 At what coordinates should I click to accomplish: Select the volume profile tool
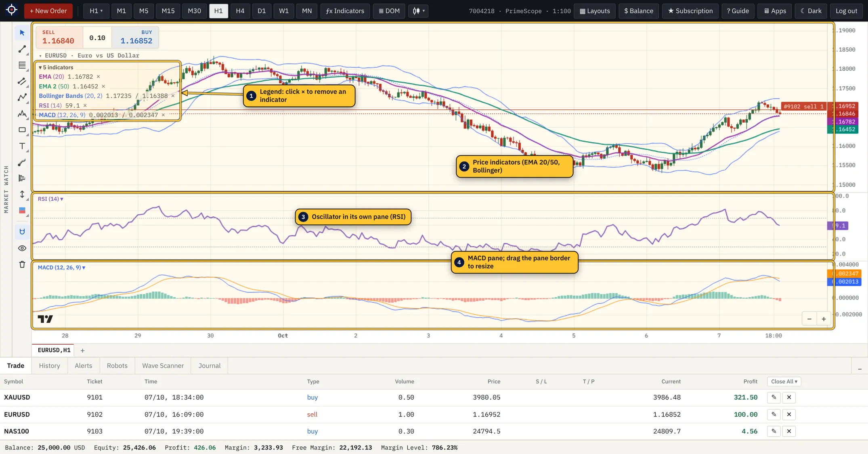22,178
